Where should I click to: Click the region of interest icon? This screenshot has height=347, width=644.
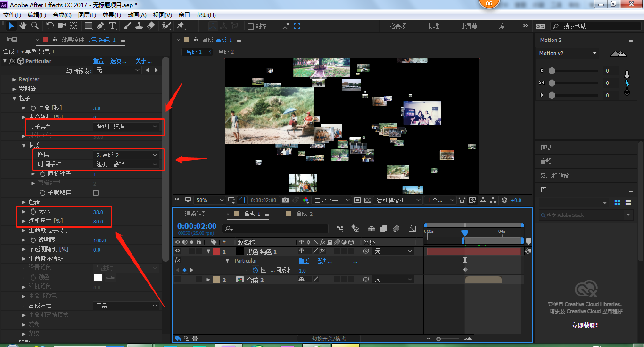tap(357, 200)
